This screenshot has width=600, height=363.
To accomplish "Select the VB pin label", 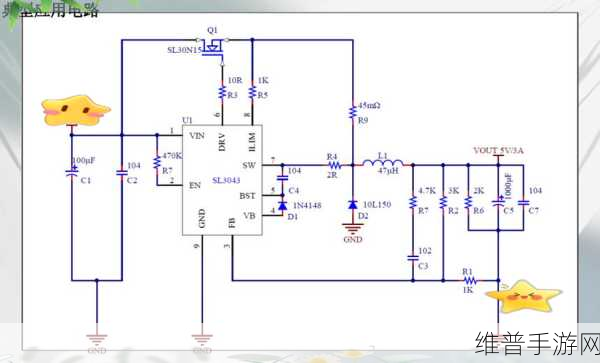I will [x=249, y=216].
